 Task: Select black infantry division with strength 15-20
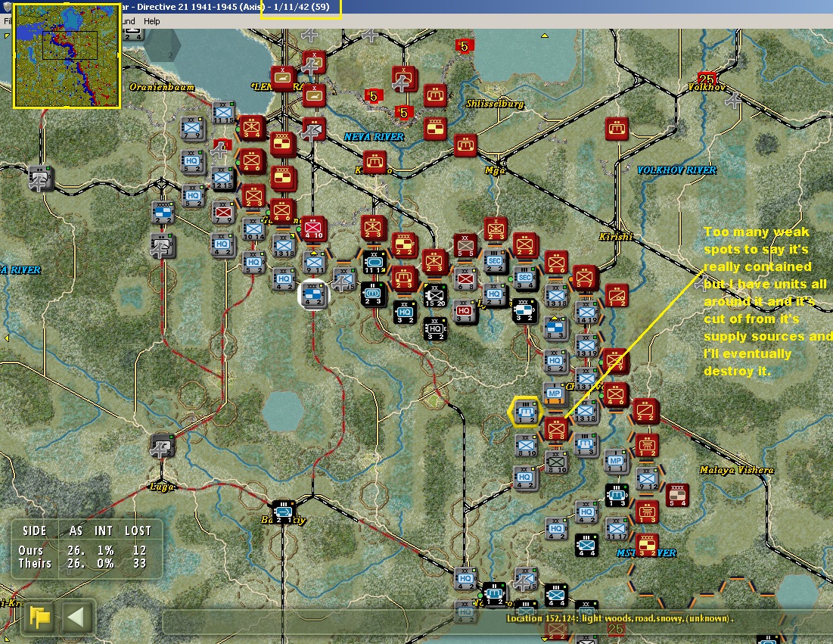pyautogui.click(x=434, y=296)
